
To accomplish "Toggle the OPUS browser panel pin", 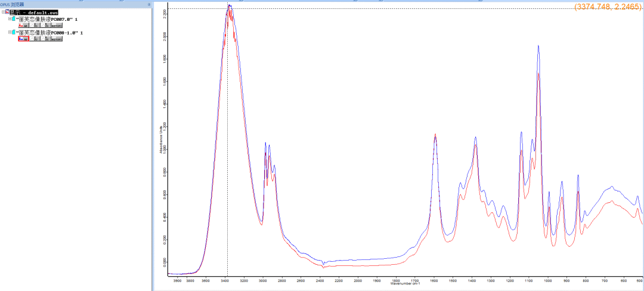I will tap(148, 4).
